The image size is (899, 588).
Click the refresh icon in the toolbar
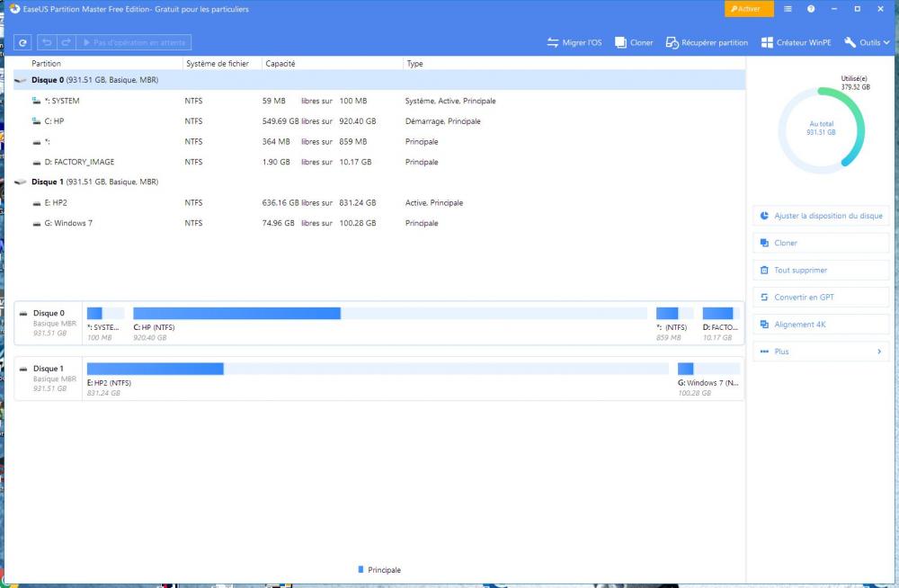22,42
